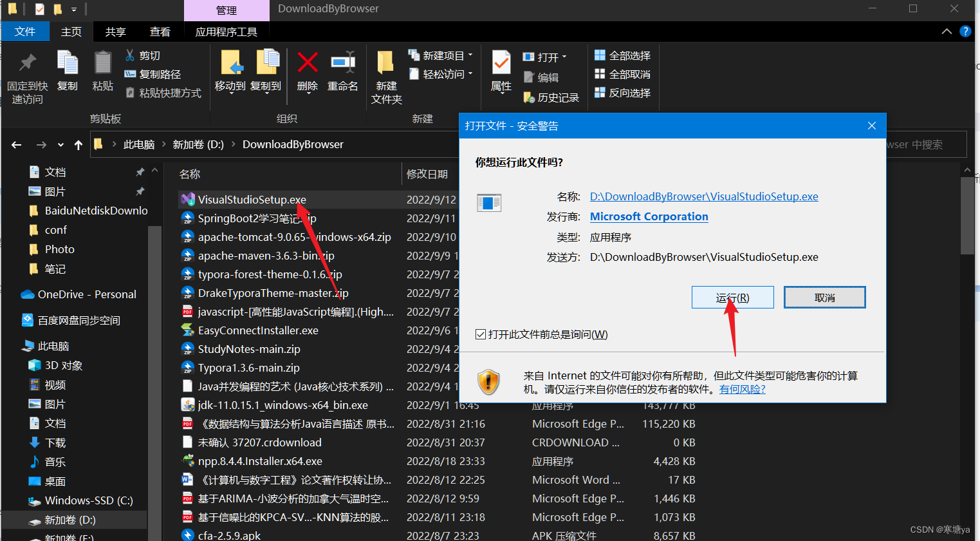Click the Paste ribbon icon
This screenshot has height=541, width=980.
[x=103, y=63]
